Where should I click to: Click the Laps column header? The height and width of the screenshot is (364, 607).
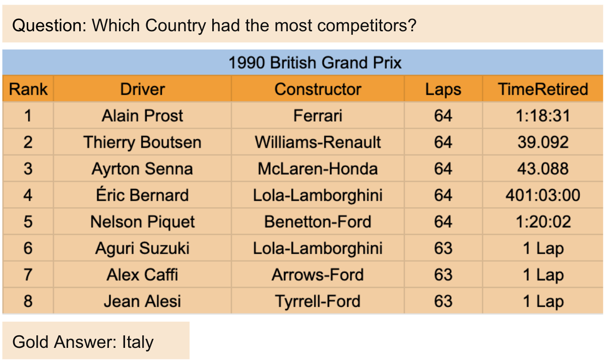[443, 89]
